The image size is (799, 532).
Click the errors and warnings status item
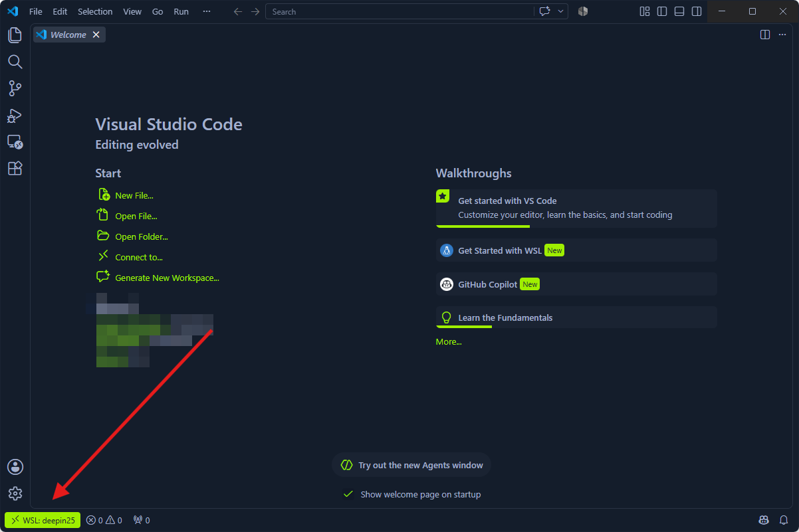tap(104, 520)
